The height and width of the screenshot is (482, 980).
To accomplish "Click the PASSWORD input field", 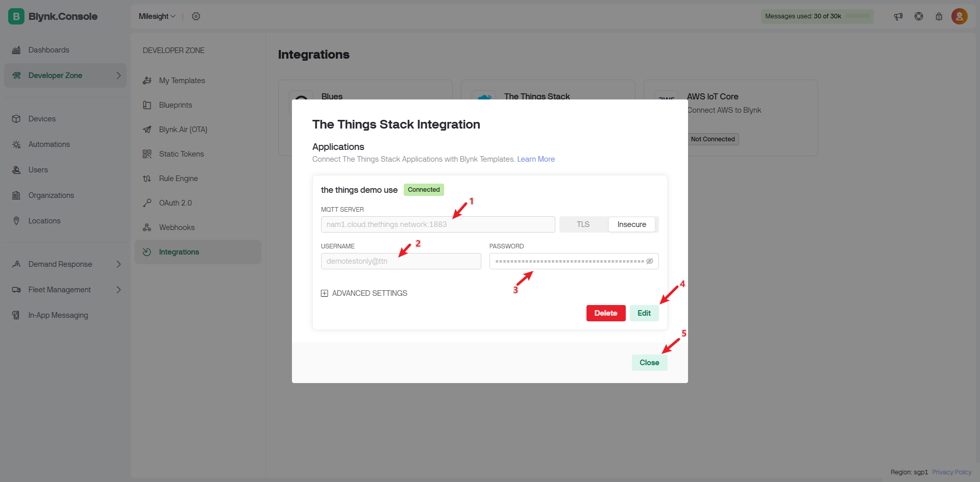I will (574, 261).
